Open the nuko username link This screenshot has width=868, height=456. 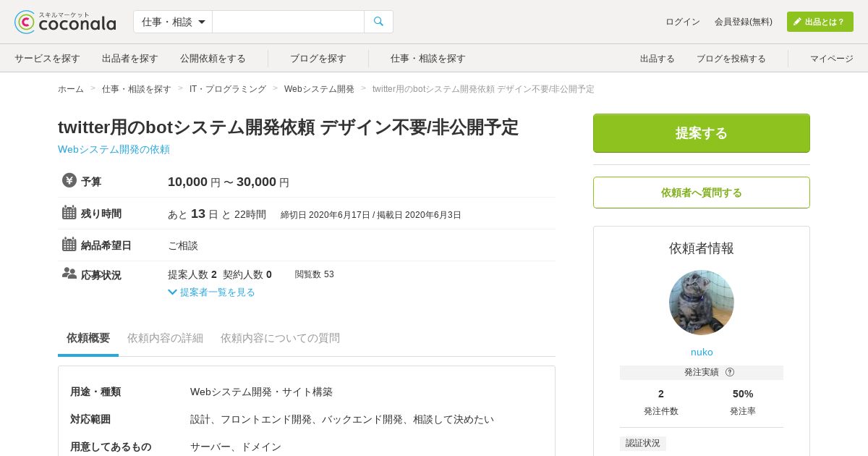click(702, 352)
